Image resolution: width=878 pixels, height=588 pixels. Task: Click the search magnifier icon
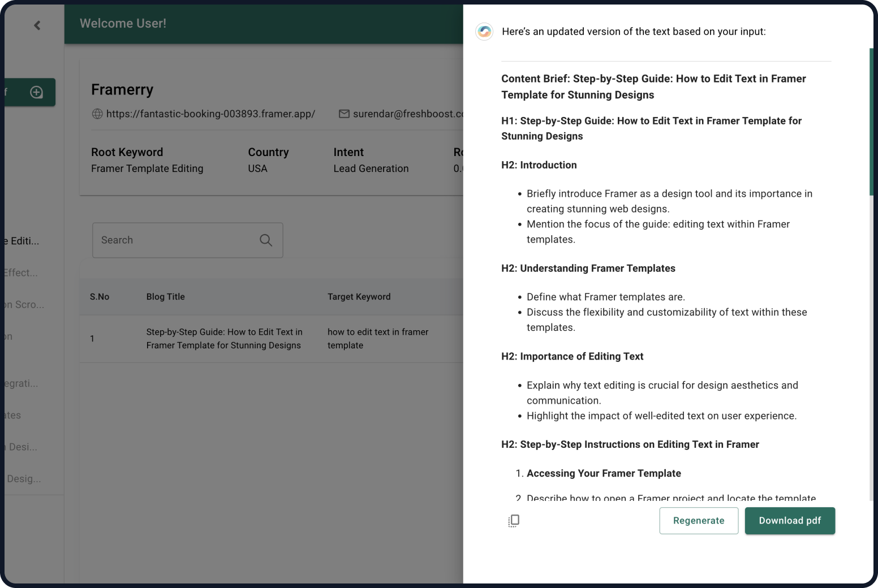[x=266, y=240]
